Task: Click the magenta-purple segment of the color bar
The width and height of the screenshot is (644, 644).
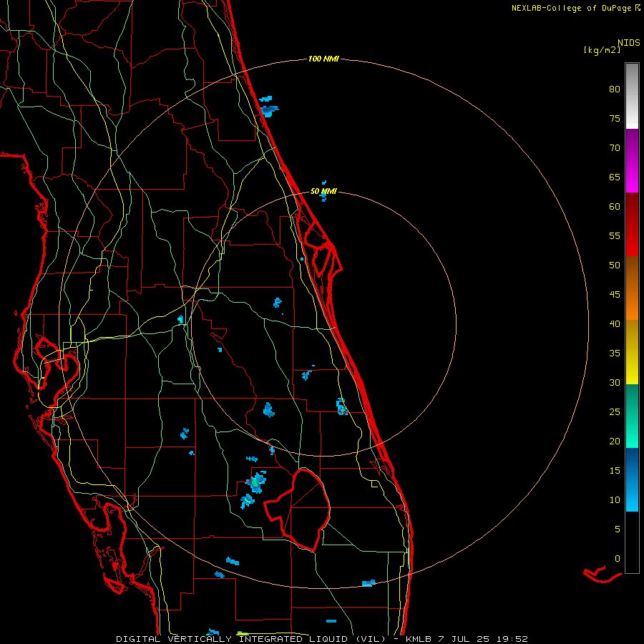Action: pos(632,160)
